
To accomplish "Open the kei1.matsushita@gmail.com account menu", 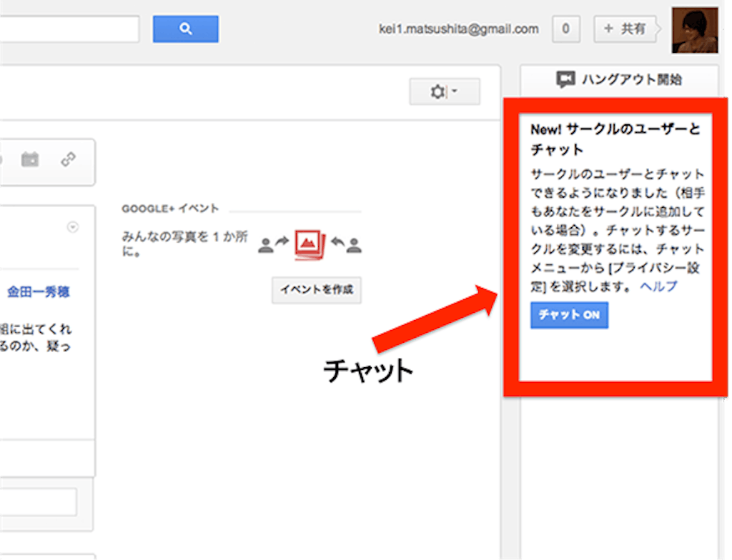I will pyautogui.click(x=458, y=29).
